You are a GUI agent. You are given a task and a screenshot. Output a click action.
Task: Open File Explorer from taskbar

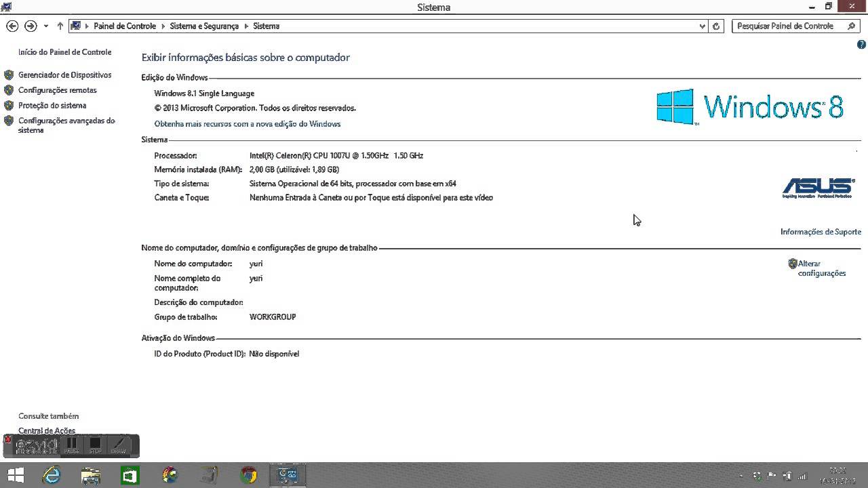91,476
